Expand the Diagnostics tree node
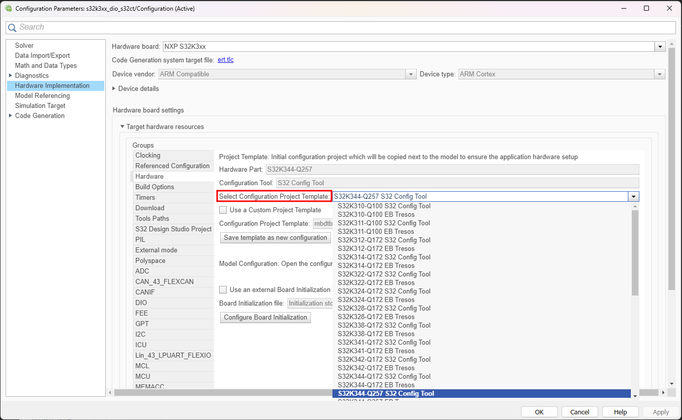The height and width of the screenshot is (420, 682). pyautogui.click(x=10, y=76)
